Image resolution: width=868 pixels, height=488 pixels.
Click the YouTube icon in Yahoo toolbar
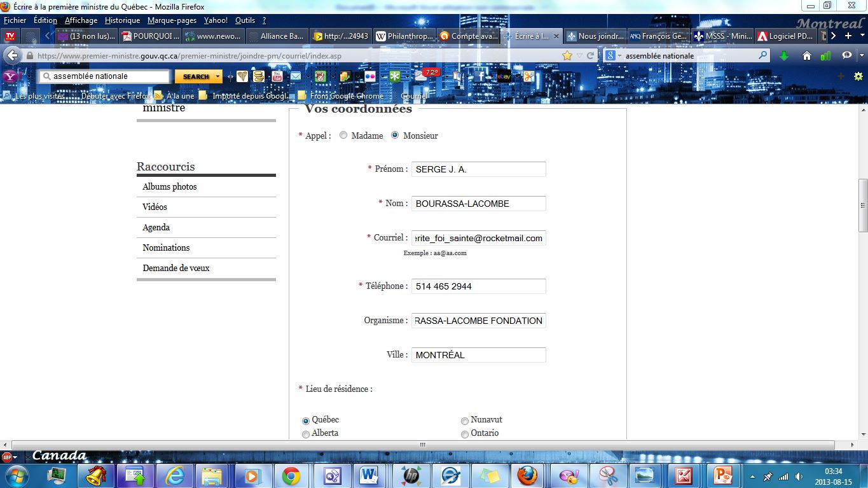pos(277,76)
